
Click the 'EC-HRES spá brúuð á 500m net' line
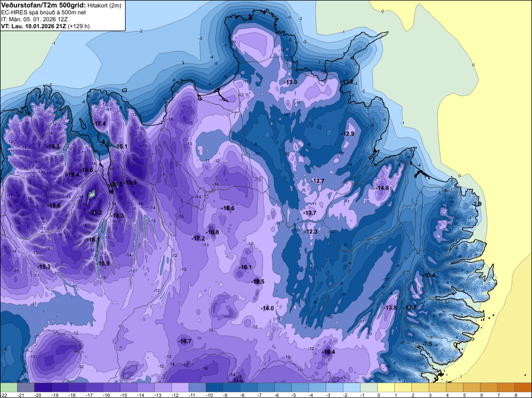click(x=44, y=13)
